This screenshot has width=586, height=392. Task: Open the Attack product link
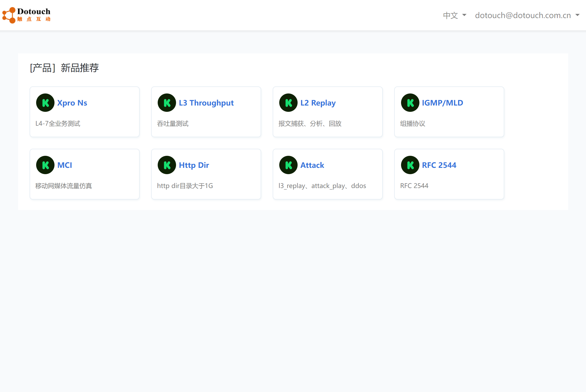(x=312, y=165)
